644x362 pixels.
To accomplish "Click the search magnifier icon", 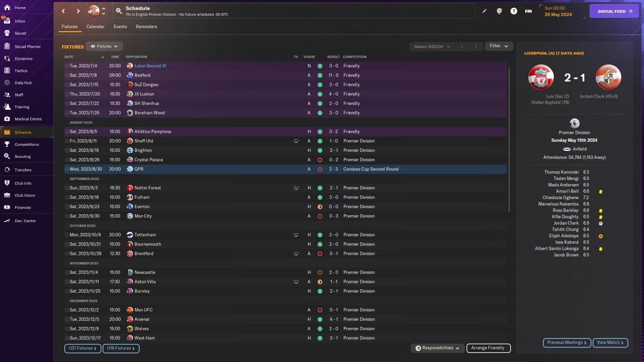I will pyautogui.click(x=119, y=11).
